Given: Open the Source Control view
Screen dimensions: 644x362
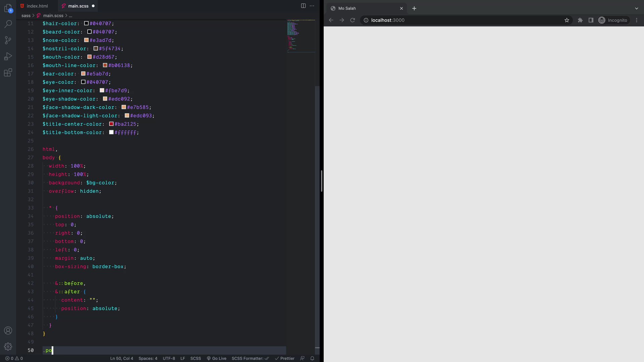Looking at the screenshot, I should pyautogui.click(x=8, y=40).
